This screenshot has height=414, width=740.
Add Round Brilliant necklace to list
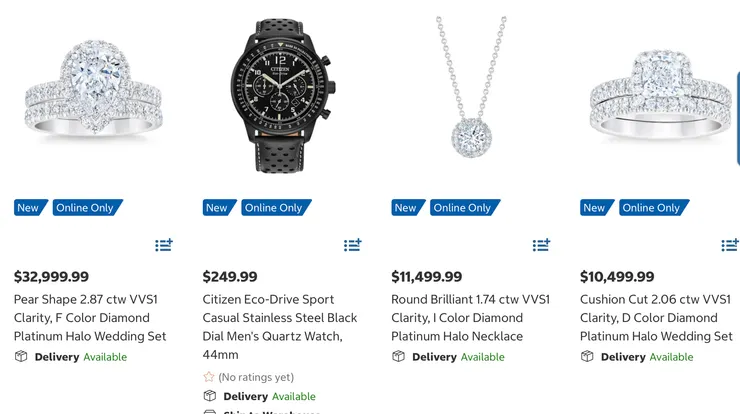541,245
